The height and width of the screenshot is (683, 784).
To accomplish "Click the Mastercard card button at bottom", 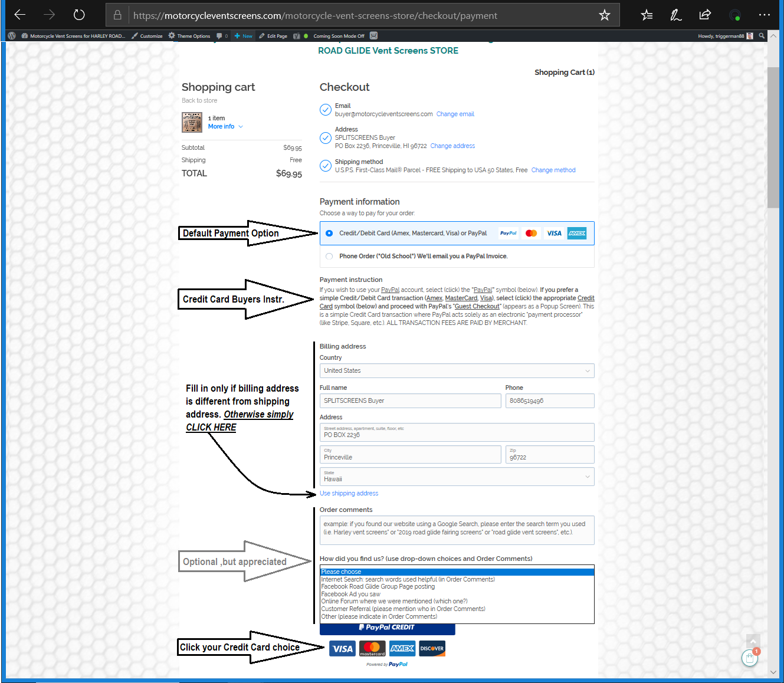I will click(x=372, y=649).
